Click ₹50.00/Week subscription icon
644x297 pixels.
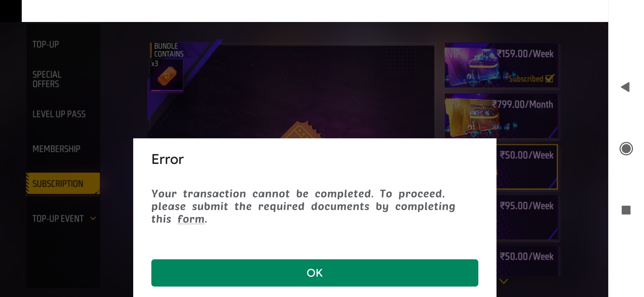coord(526,166)
